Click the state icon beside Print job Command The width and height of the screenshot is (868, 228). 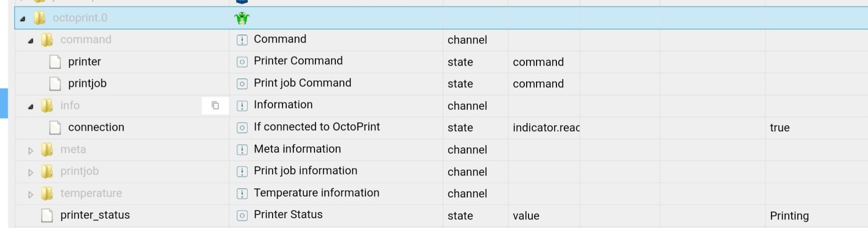tap(242, 84)
